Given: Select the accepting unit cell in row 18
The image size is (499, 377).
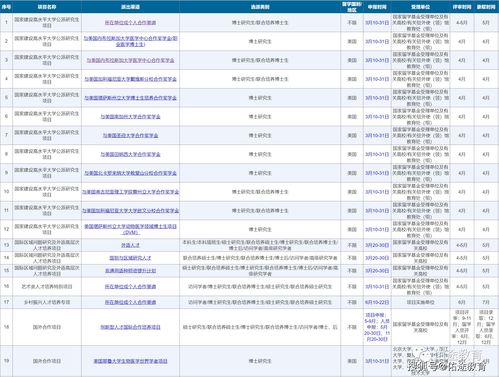Looking at the screenshot, I should tap(420, 327).
